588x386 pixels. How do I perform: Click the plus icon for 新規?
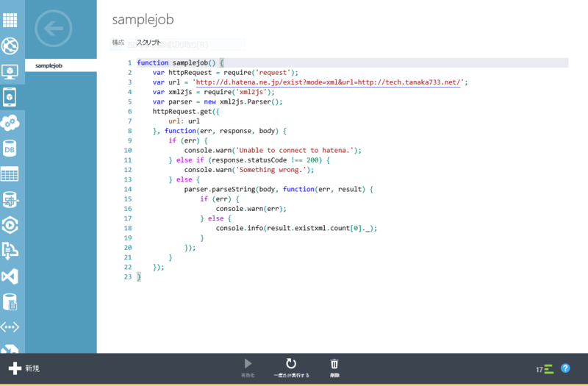click(15, 368)
